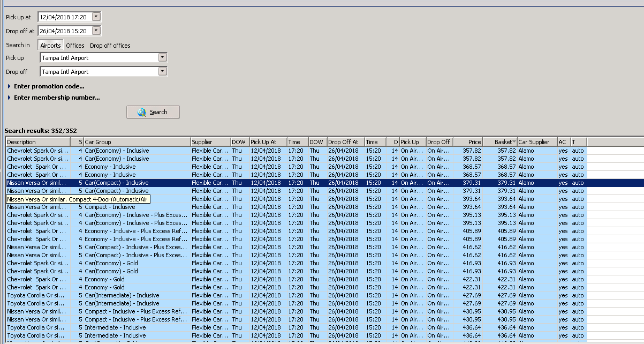Sort by Price column header
The height and width of the screenshot is (344, 644).
(x=468, y=142)
